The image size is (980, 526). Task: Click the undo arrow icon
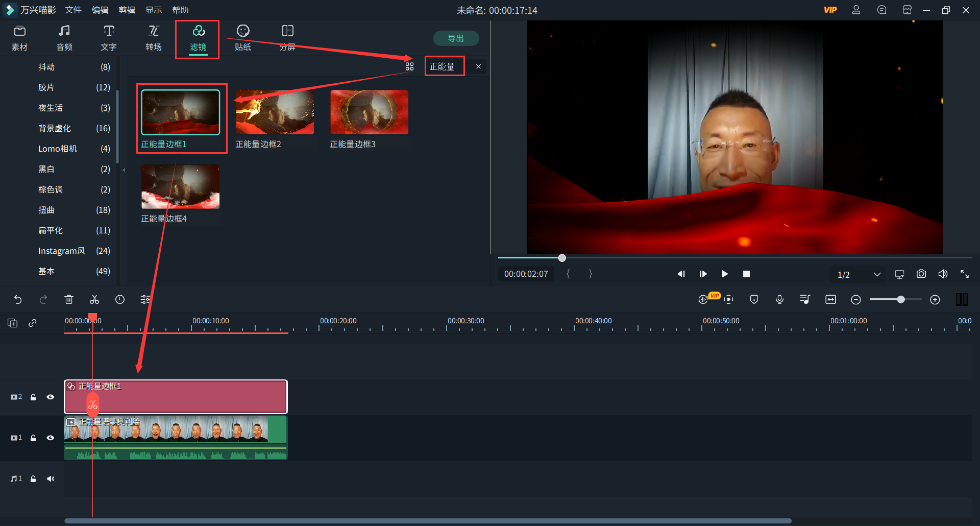tap(18, 300)
